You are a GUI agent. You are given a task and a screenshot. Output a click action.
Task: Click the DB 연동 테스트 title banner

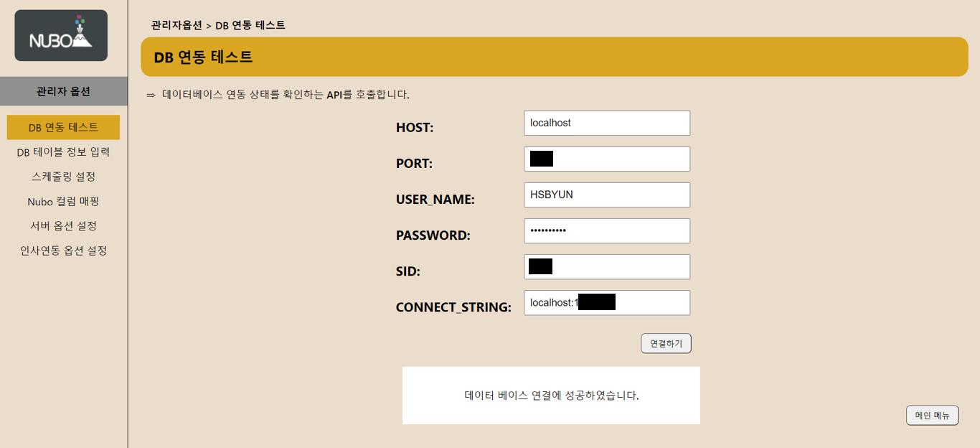[x=555, y=57]
